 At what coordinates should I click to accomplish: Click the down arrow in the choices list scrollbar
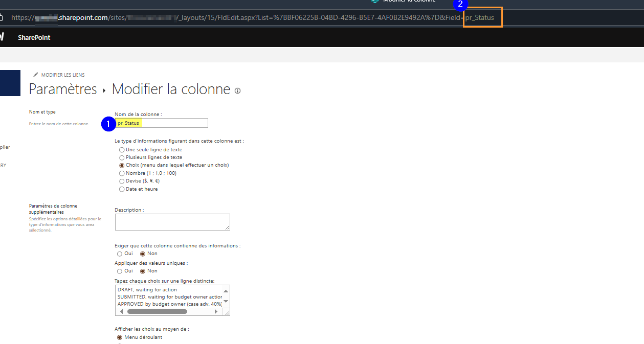pos(226,302)
